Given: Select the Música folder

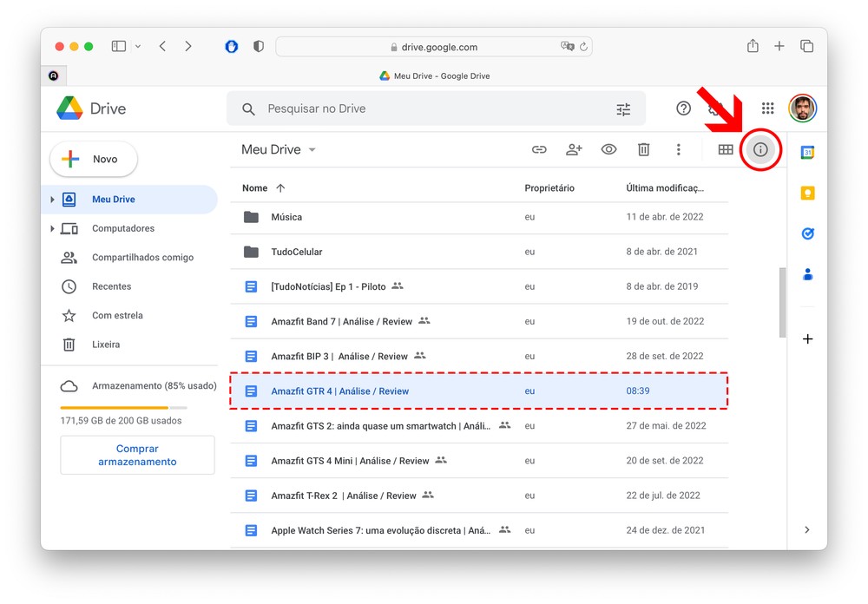Looking at the screenshot, I should point(479,217).
